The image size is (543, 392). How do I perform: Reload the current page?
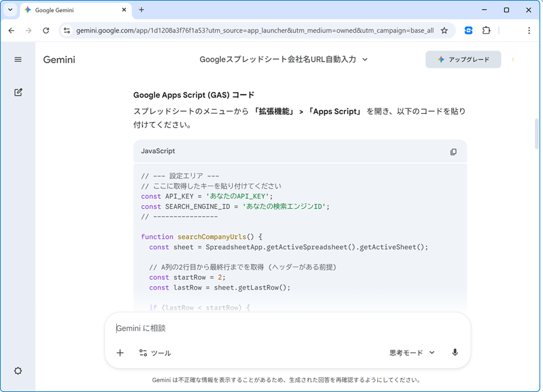pyautogui.click(x=45, y=30)
